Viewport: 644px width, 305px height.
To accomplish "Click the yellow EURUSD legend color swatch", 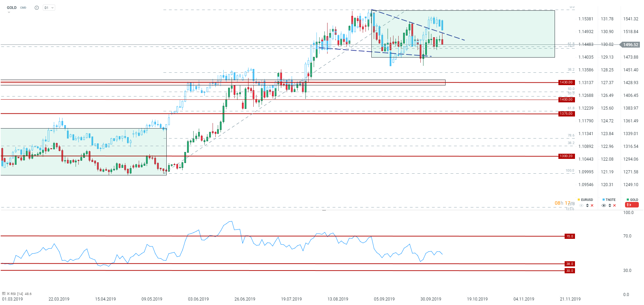I will click(579, 200).
